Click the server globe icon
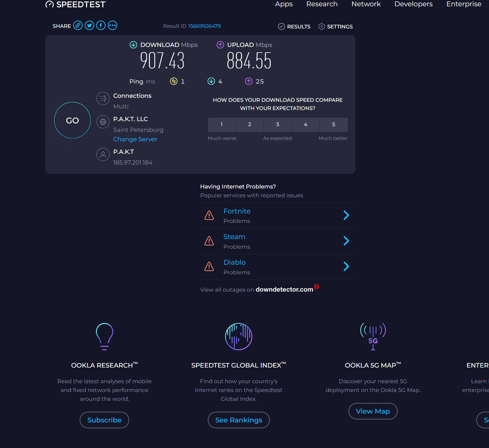Image resolution: width=489 pixels, height=448 pixels. [x=103, y=122]
